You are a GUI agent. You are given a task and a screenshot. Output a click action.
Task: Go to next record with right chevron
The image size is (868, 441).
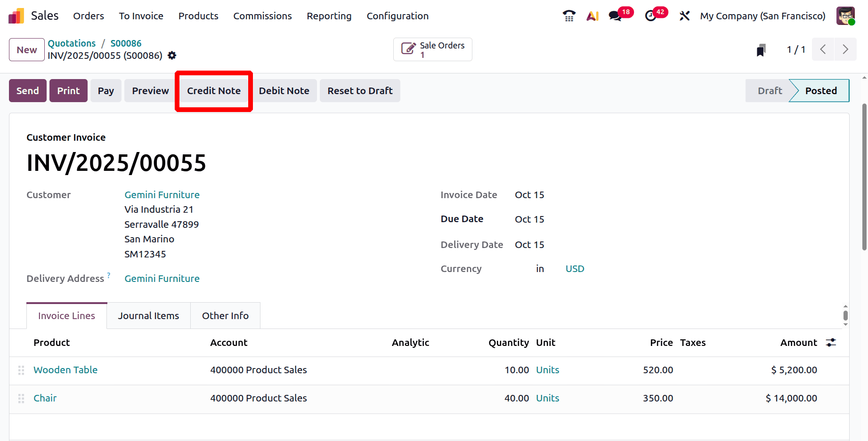(845, 49)
